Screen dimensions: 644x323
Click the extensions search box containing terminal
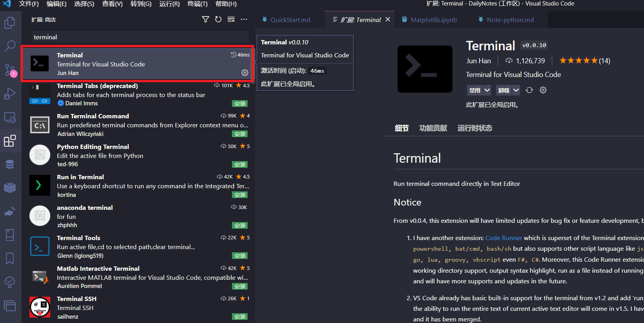coord(140,37)
